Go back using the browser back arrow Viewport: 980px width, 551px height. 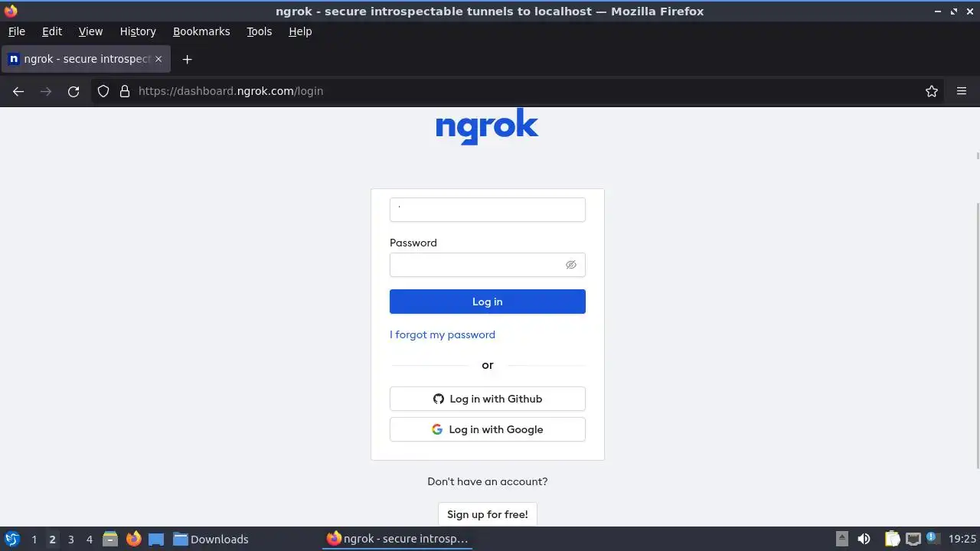18,91
